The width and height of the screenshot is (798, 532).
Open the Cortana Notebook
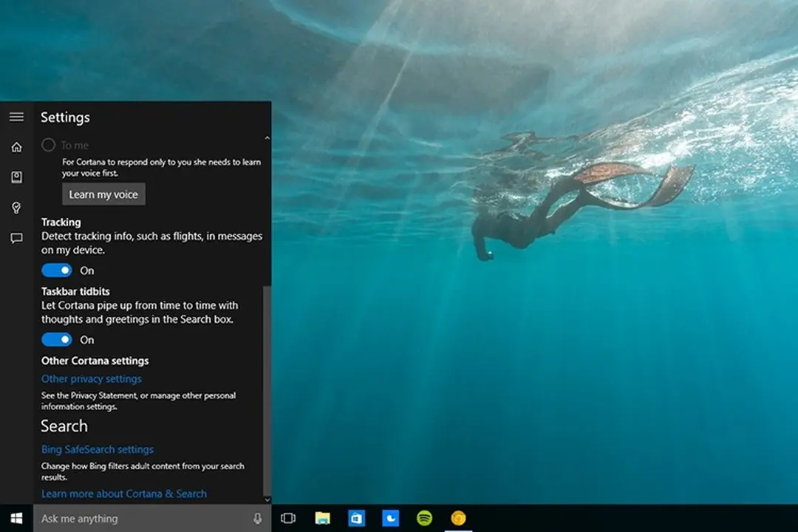pyautogui.click(x=16, y=177)
